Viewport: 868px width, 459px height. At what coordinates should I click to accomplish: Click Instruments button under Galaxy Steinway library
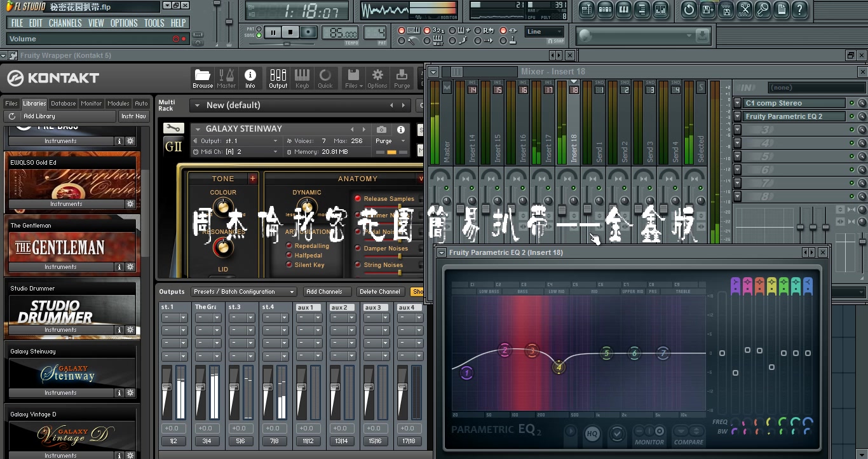coord(60,393)
